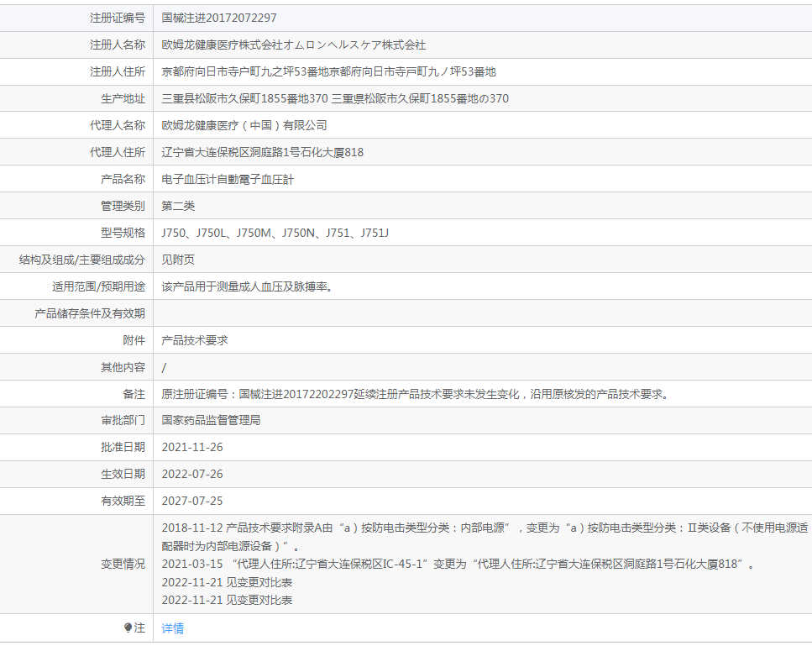Click the product name 电子血压计 value

point(228,179)
